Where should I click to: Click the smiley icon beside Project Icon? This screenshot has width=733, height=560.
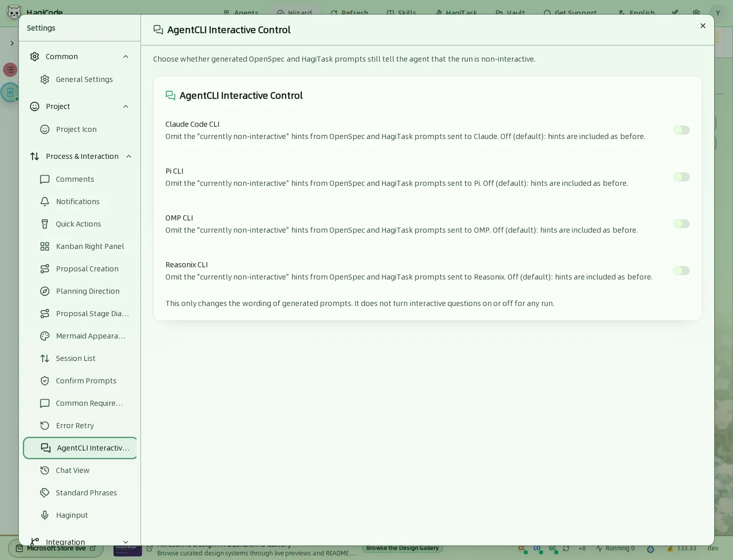click(x=45, y=129)
